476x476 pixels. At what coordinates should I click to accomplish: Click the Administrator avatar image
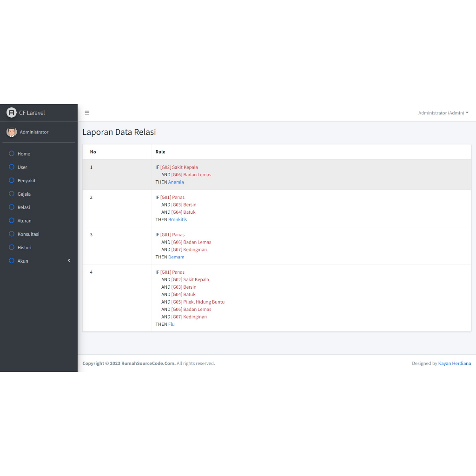point(12,132)
